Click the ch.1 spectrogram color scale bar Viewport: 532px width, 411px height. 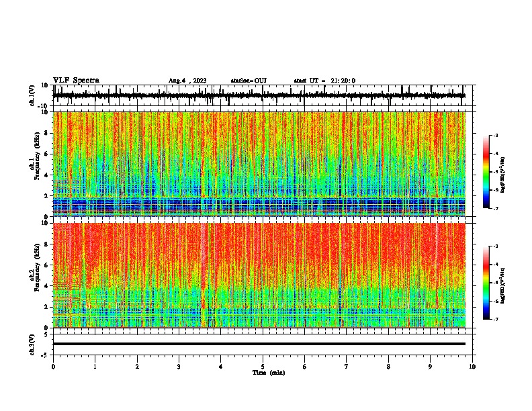tap(486, 171)
